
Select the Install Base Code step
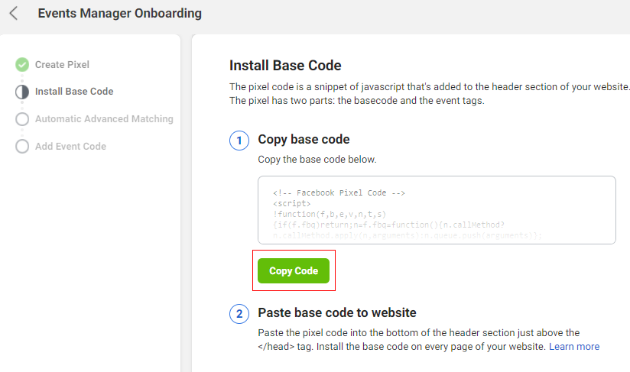[74, 92]
